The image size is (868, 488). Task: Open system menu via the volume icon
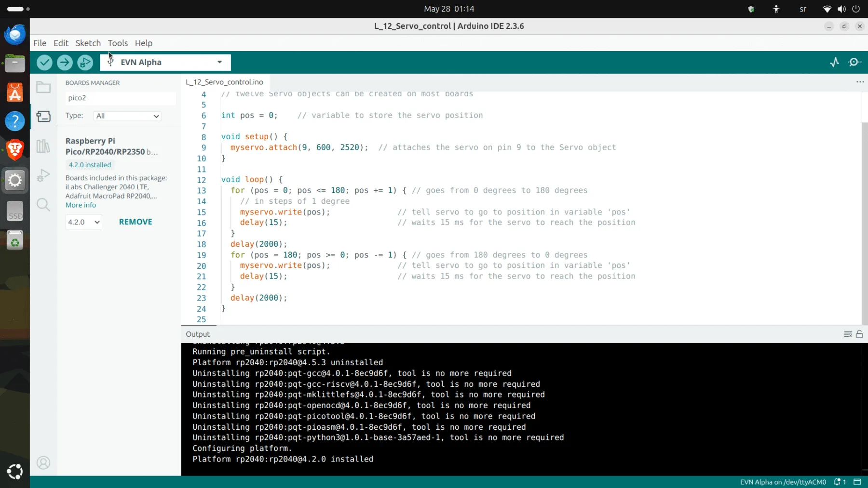pos(842,9)
